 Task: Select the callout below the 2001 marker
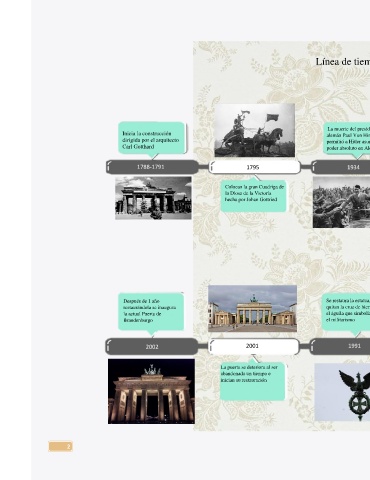[252, 381]
